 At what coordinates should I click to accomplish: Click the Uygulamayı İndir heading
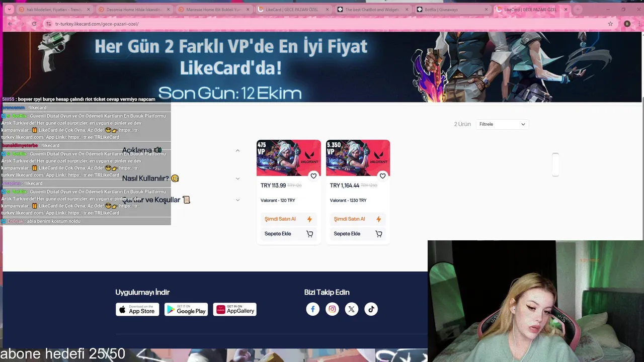click(142, 292)
